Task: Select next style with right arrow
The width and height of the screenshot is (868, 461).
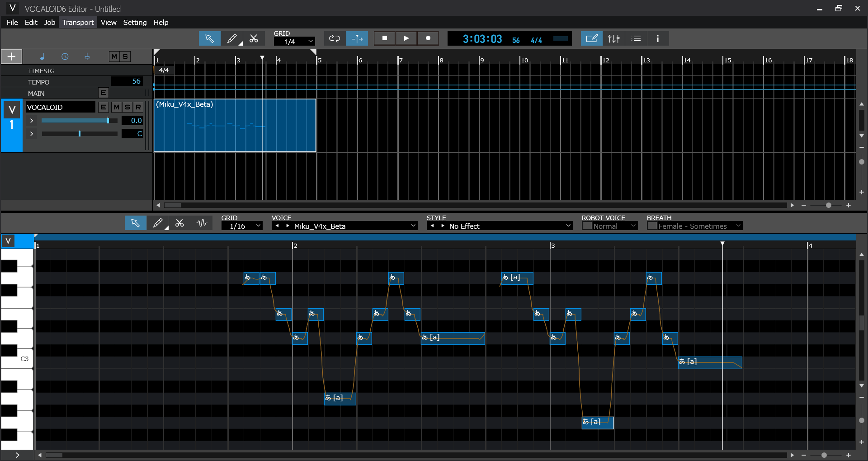Action: point(443,226)
